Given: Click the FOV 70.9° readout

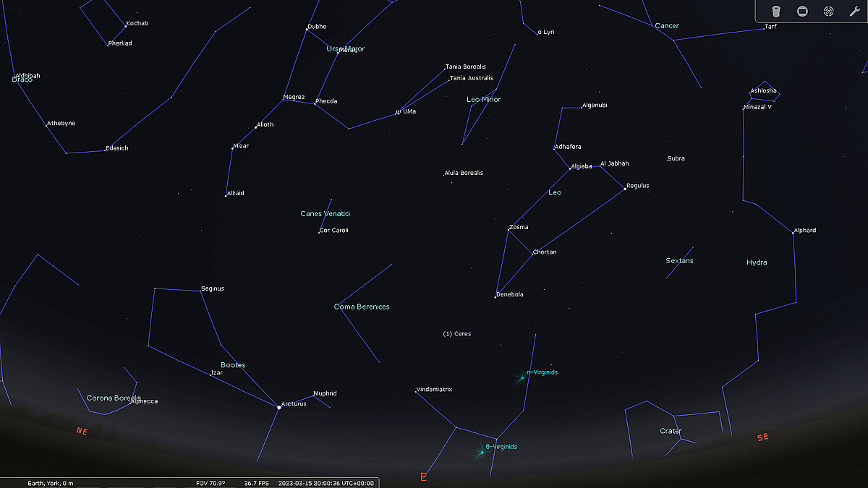Looking at the screenshot, I should coord(210,483).
